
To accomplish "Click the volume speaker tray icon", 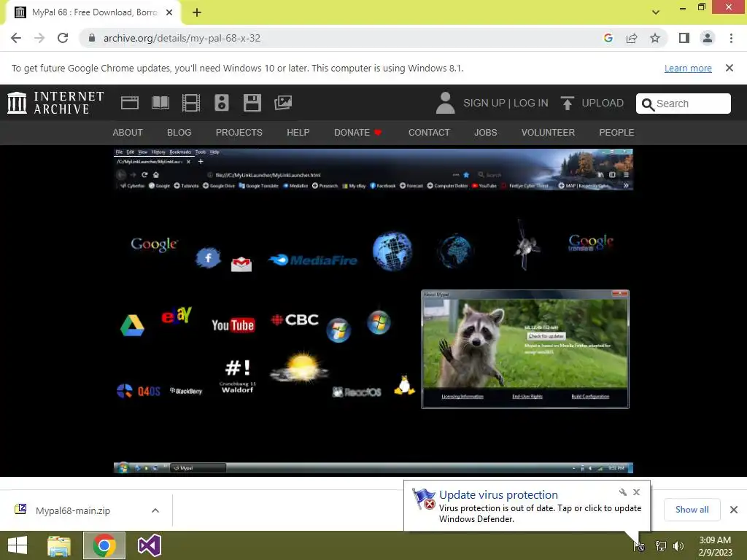I will [678, 546].
